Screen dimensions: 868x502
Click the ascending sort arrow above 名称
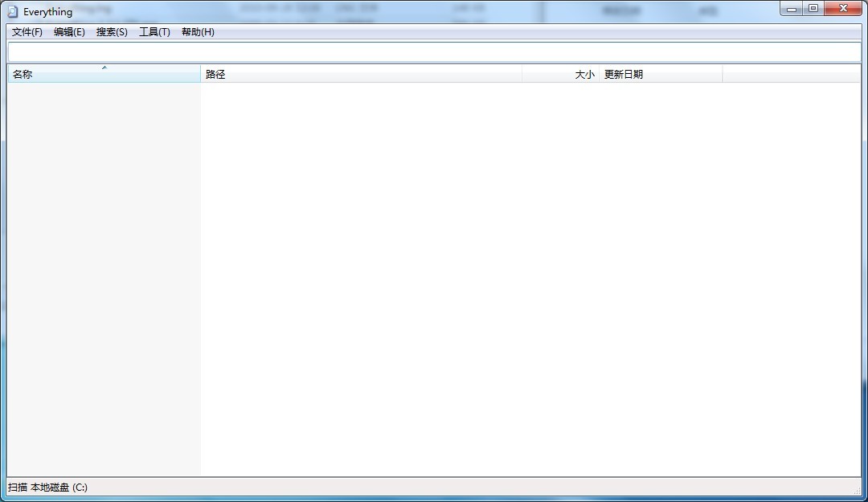pos(104,67)
